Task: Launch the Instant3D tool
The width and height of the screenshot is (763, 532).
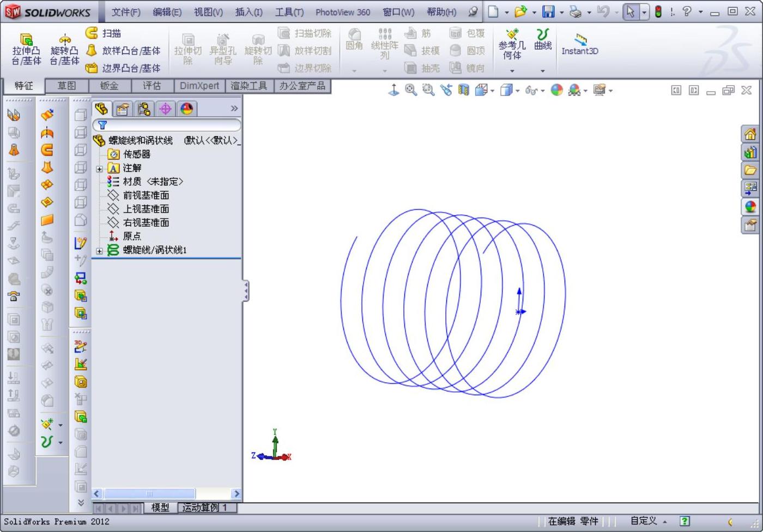Action: tap(580, 44)
